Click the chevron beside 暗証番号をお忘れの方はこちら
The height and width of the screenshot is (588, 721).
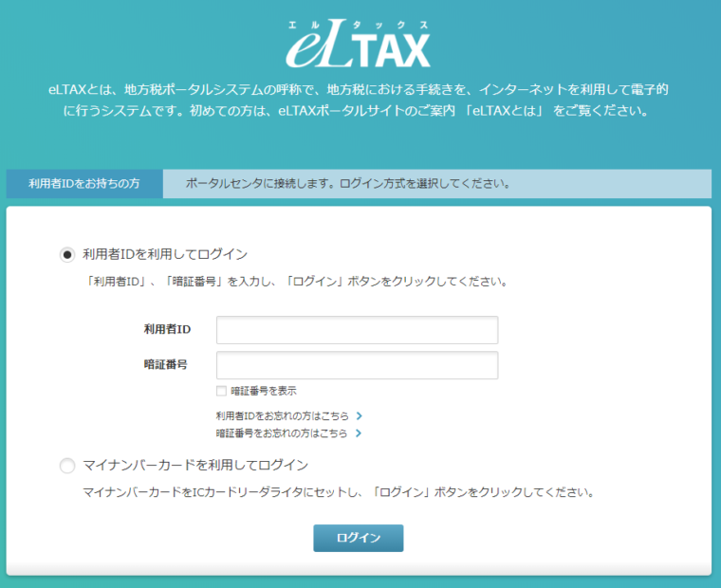tap(359, 433)
